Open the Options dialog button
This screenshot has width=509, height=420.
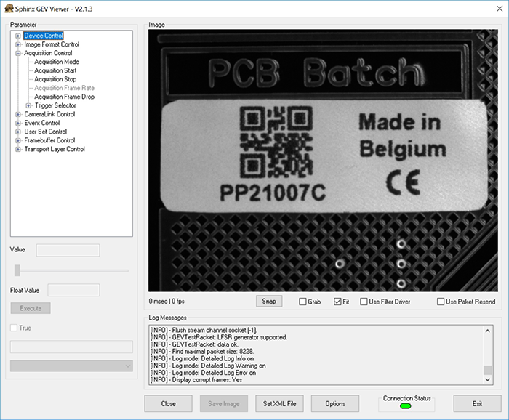coord(335,403)
